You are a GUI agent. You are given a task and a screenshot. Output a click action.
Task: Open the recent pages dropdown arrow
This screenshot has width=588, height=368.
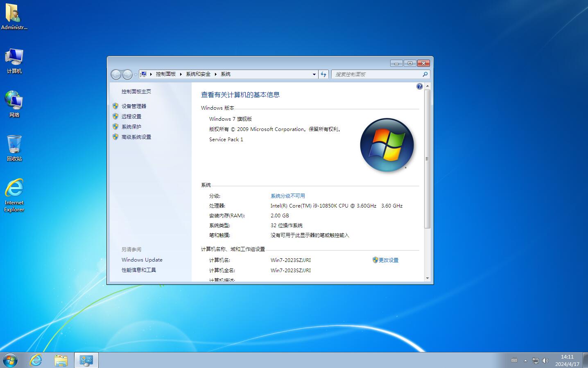click(136, 75)
